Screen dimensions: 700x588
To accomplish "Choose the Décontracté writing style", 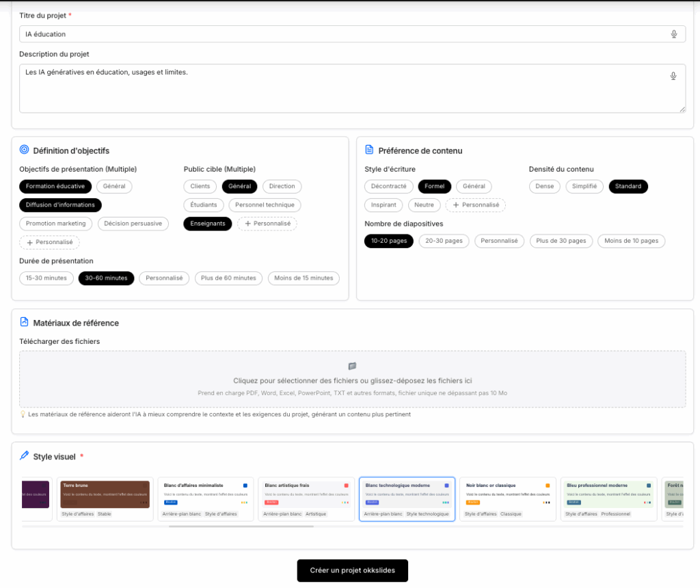I will 389,186.
